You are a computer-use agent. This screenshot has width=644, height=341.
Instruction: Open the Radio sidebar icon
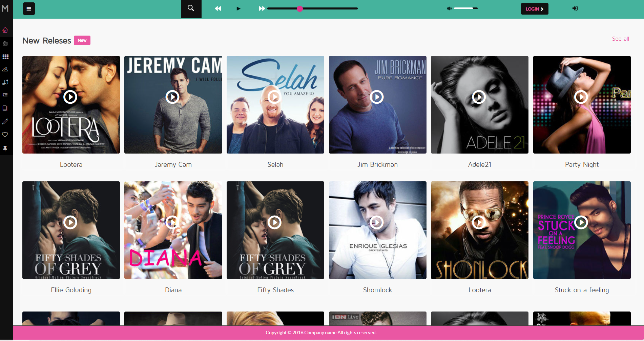tap(5, 43)
